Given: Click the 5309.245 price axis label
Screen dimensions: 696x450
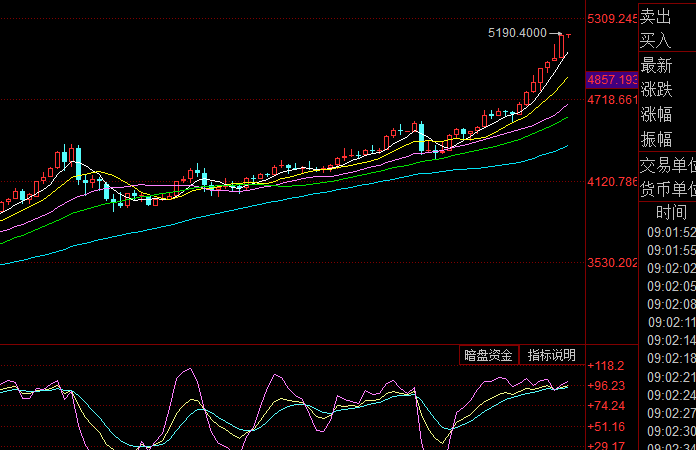Looking at the screenshot, I should pyautogui.click(x=613, y=19).
